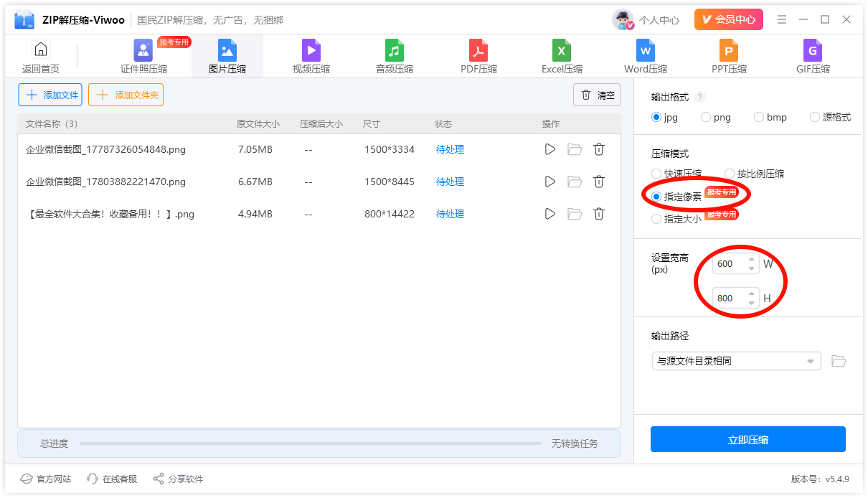
Task: Select file name 企业微信截图_17787326054848.png
Action: click(106, 149)
